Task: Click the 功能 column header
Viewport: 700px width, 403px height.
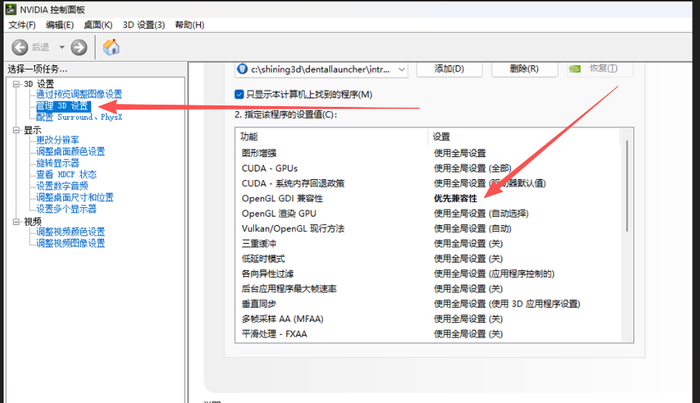Action: point(332,137)
